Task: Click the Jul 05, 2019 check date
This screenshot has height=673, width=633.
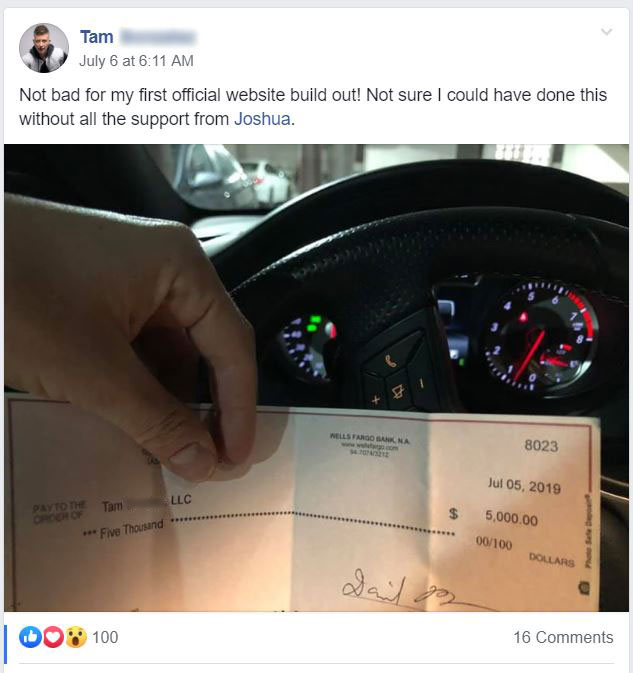Action: coord(524,485)
